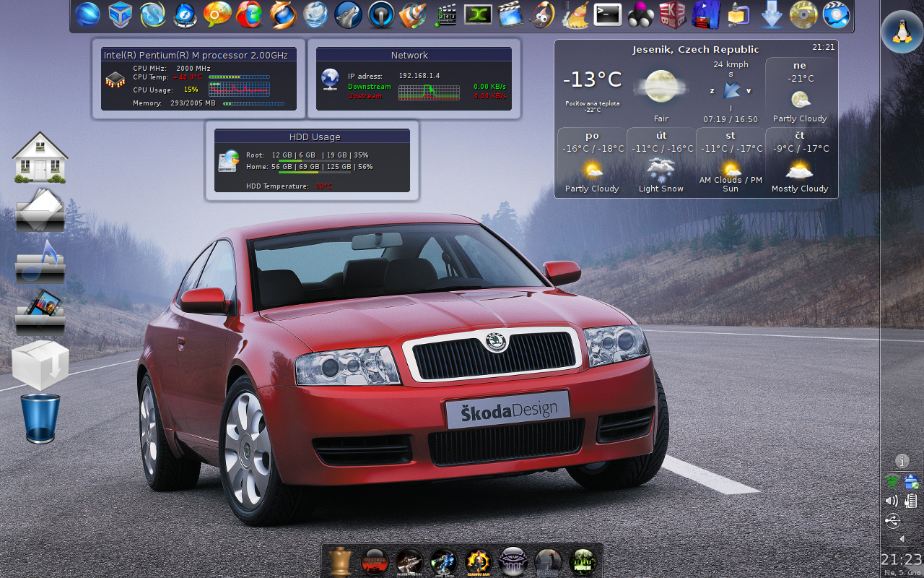Open the Home folder desktop icon
924x578 pixels.
(x=40, y=157)
